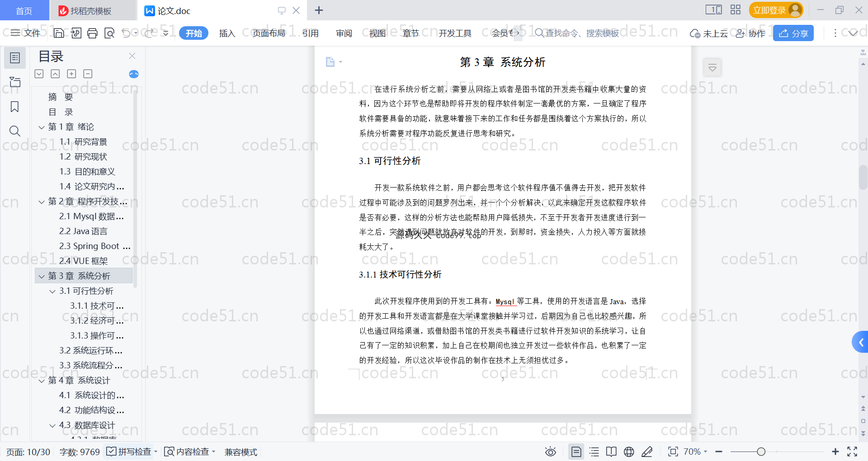Open the quick access toolbar dropdown arrow

coord(166,33)
